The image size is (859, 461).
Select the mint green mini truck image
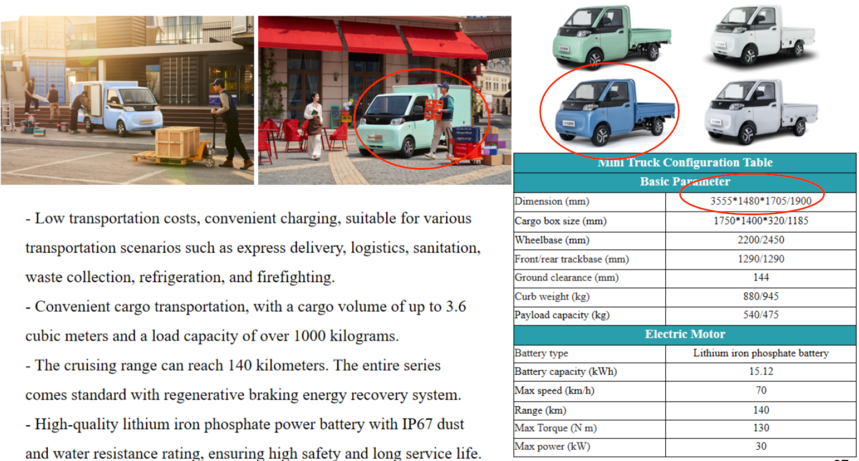click(x=611, y=36)
